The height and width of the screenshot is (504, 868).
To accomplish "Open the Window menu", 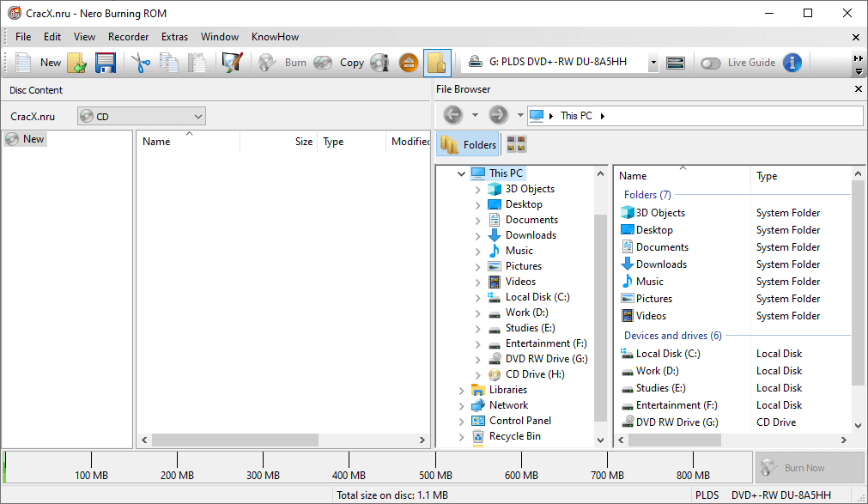I will coord(219,37).
